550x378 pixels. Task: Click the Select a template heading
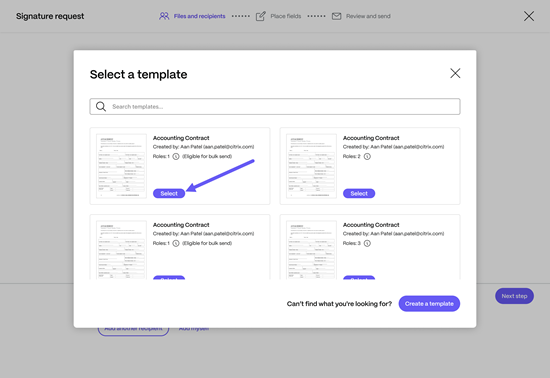[x=139, y=74]
